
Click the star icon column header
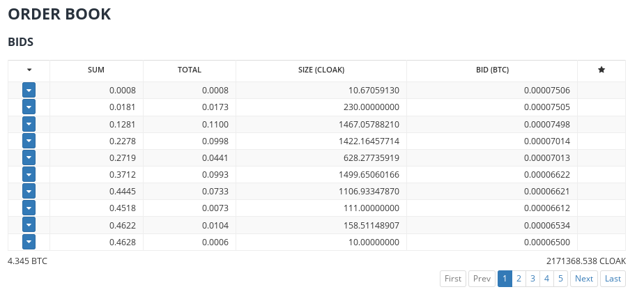point(601,70)
